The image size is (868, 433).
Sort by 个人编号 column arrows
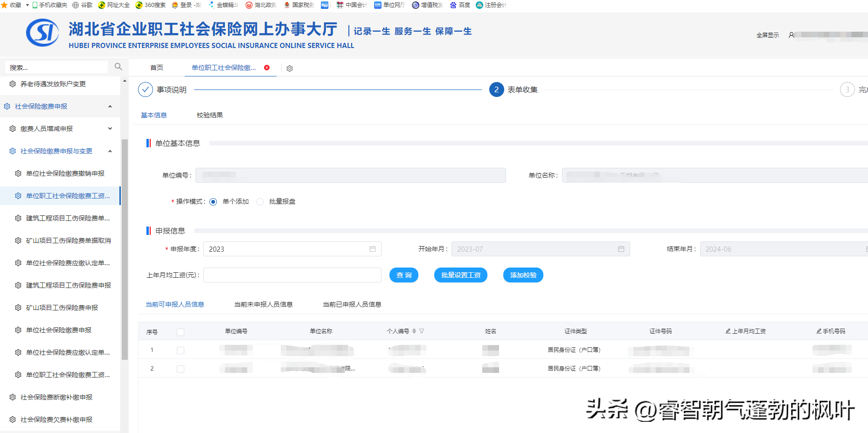click(x=414, y=331)
